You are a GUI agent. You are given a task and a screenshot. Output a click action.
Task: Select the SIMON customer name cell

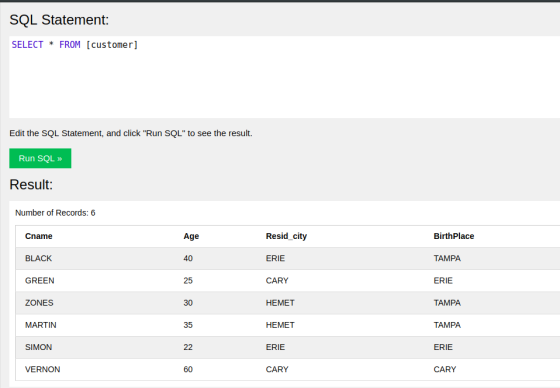pyautogui.click(x=38, y=347)
